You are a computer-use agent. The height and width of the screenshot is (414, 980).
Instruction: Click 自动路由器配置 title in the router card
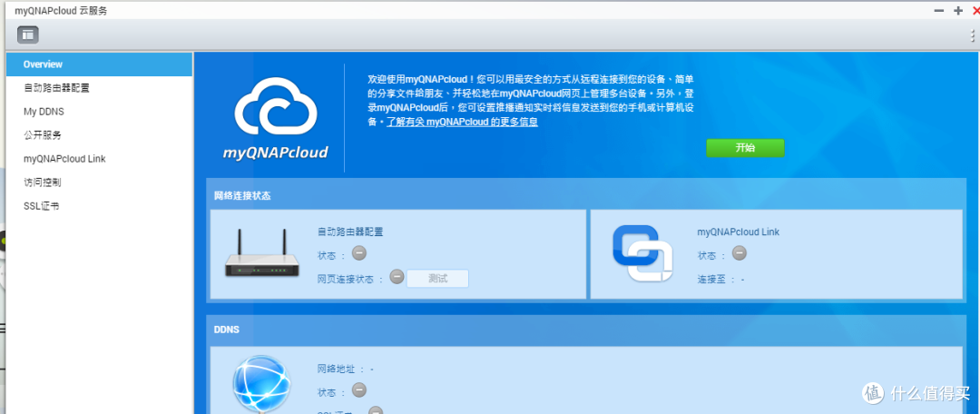click(350, 232)
